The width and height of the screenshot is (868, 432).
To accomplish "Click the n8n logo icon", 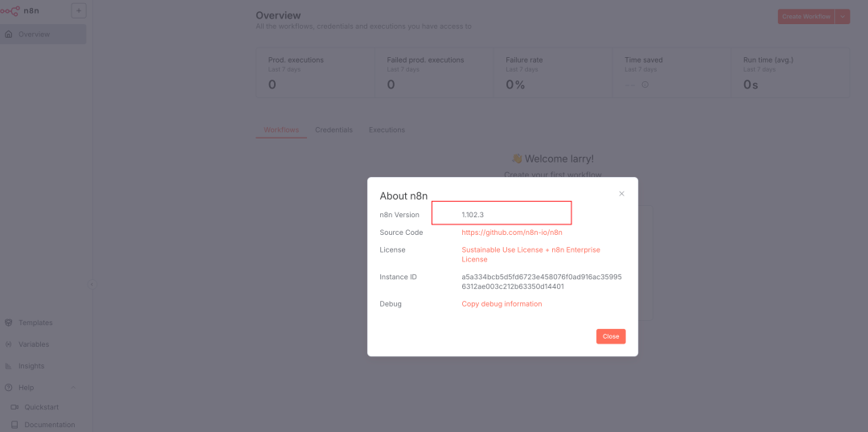I will (x=11, y=10).
